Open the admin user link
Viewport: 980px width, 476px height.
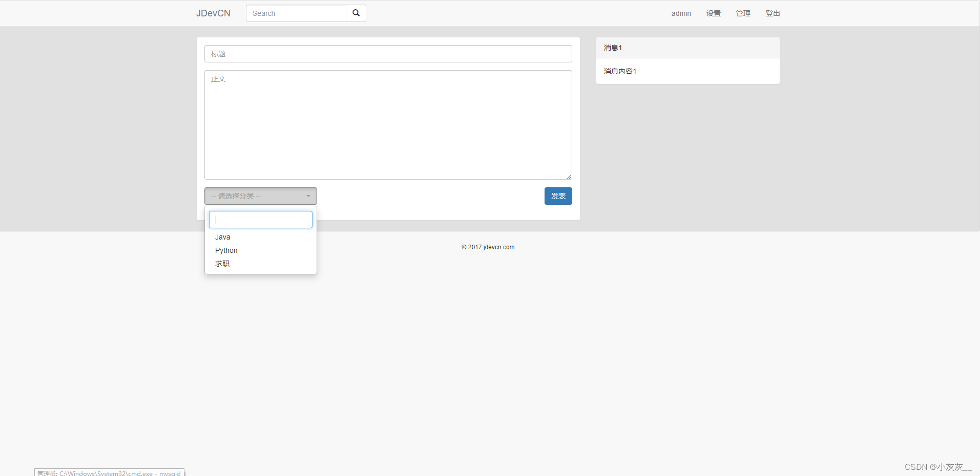point(681,13)
